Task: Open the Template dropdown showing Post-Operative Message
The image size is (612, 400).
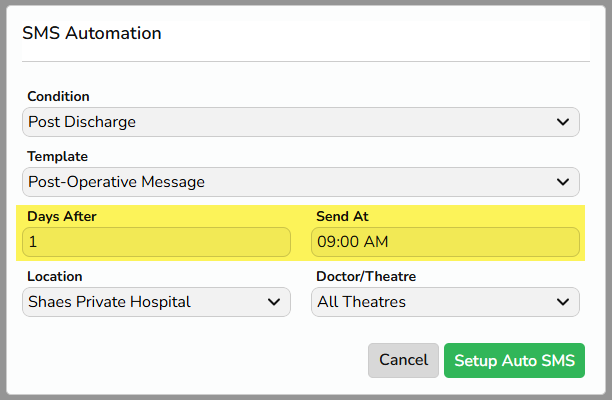Action: [x=301, y=182]
